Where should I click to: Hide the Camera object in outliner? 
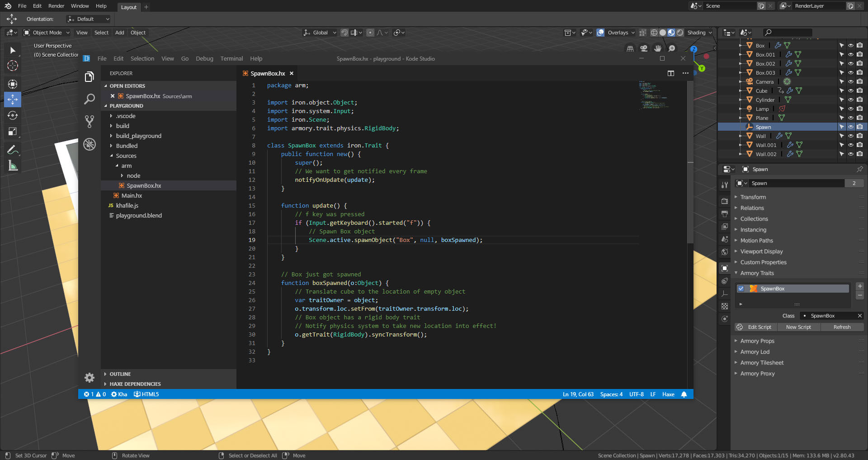pyautogui.click(x=850, y=82)
